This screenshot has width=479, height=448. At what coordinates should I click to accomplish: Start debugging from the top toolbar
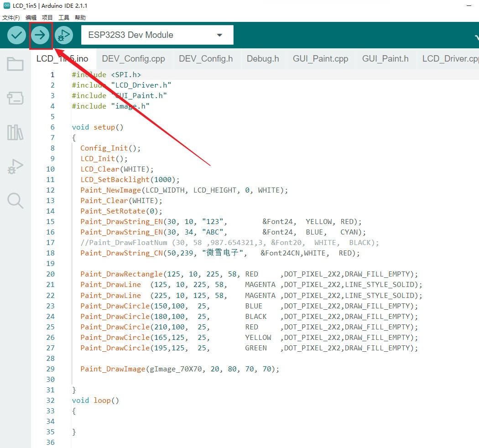pyautogui.click(x=64, y=35)
